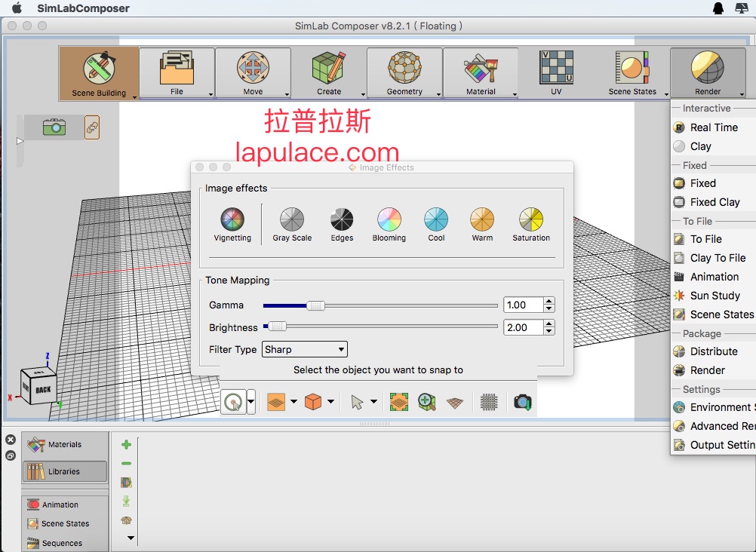The image size is (756, 552).
Task: Click the brown floor plane icon
Action: (x=455, y=403)
